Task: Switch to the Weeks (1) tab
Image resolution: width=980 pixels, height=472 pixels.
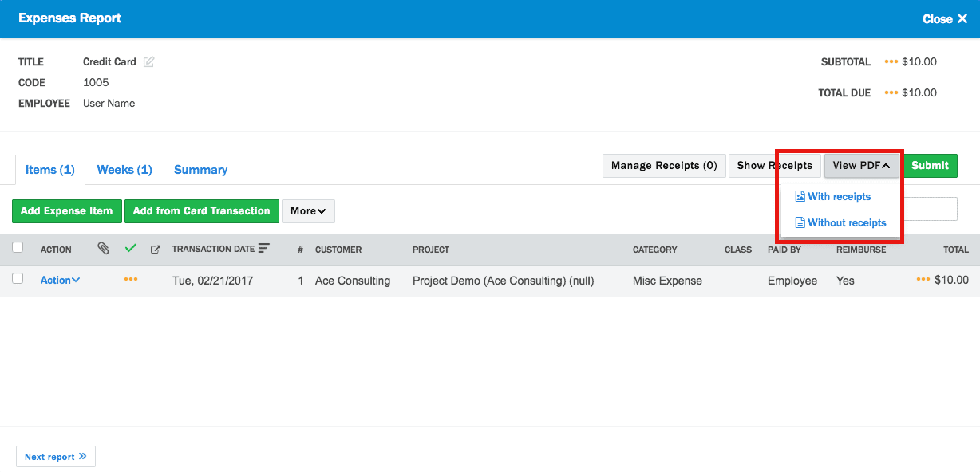Action: click(x=124, y=170)
